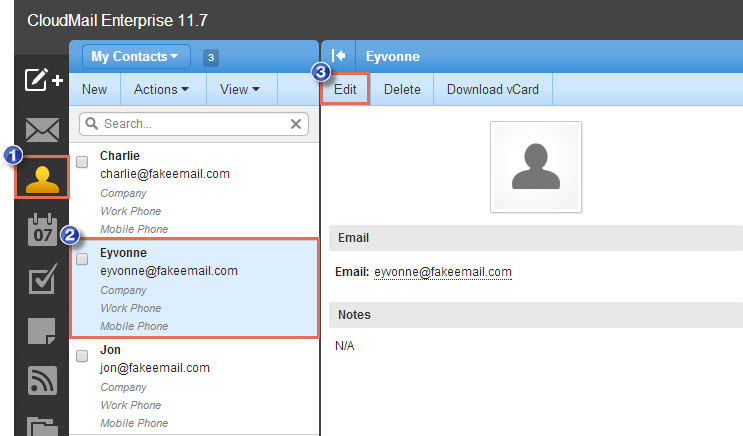The image size is (743, 436).
Task: Tick the checkbox beside Charlie
Action: pyautogui.click(x=82, y=162)
